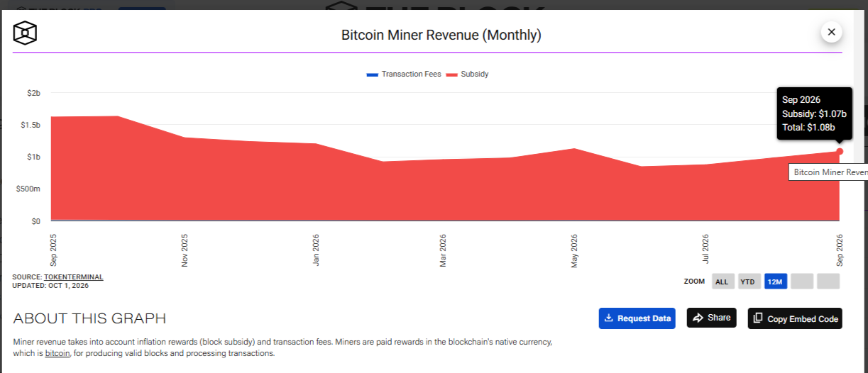Toggle the Transaction Fees legend series
The image size is (868, 373).
pyautogui.click(x=404, y=74)
